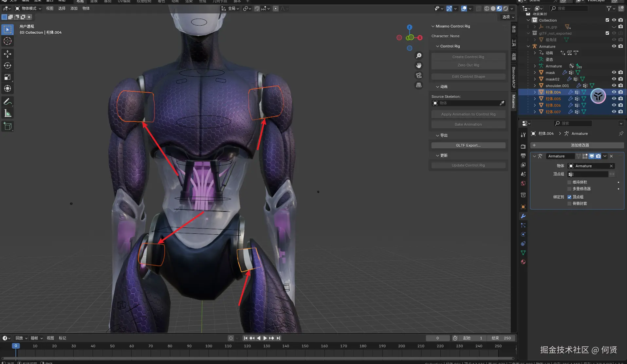The image size is (627, 364).
Task: Open the 物体模式 mode dropdown
Action: (28, 9)
